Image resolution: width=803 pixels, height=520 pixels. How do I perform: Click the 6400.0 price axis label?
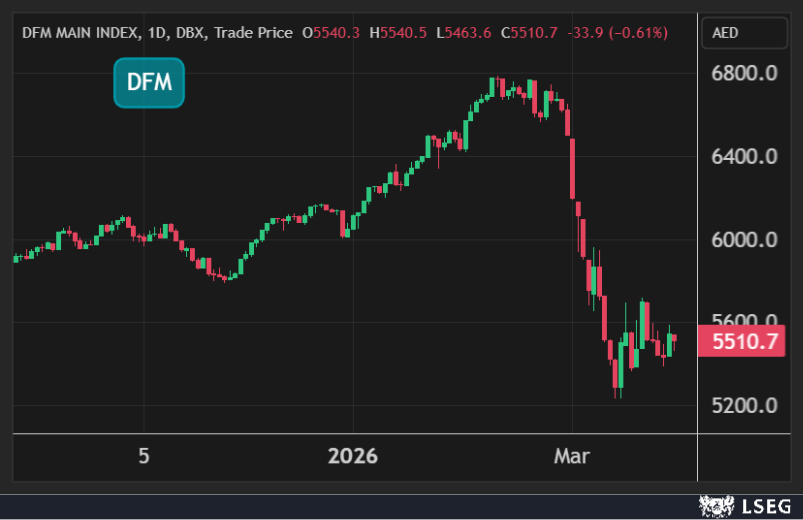point(744,157)
